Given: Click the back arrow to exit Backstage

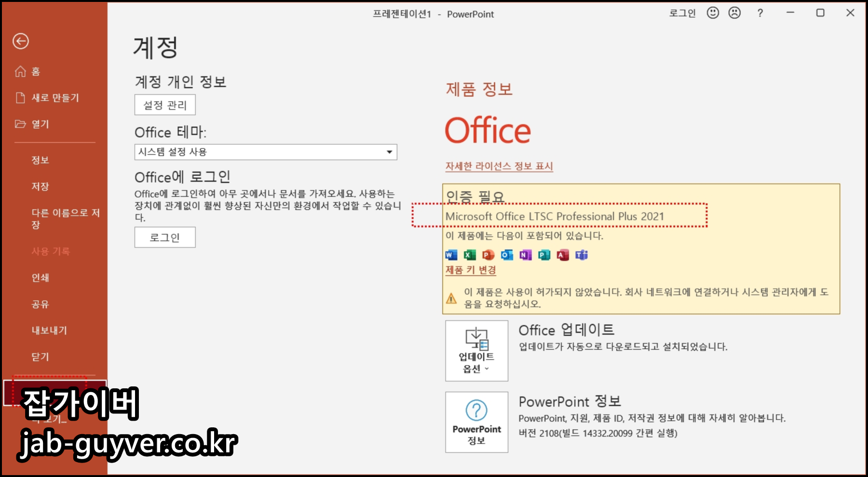Looking at the screenshot, I should pos(21,41).
